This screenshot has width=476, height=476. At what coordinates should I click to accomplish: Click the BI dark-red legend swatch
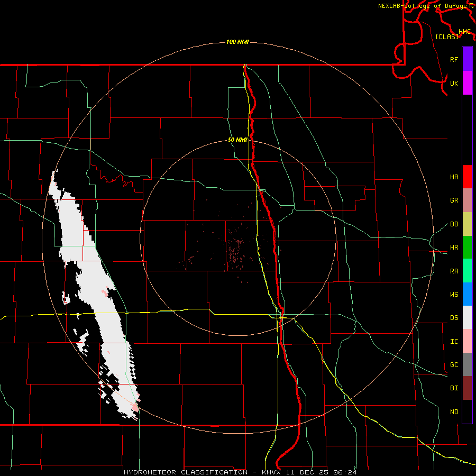pyautogui.click(x=467, y=388)
